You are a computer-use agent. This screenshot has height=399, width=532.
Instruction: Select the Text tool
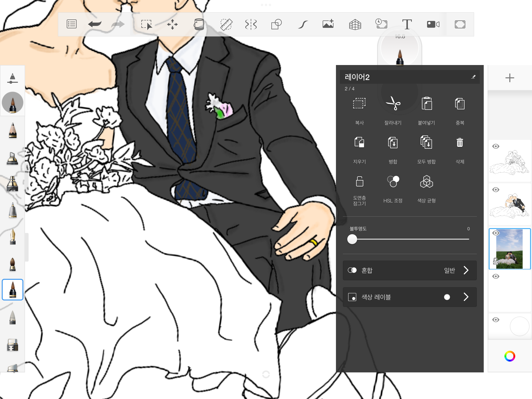pos(407,24)
